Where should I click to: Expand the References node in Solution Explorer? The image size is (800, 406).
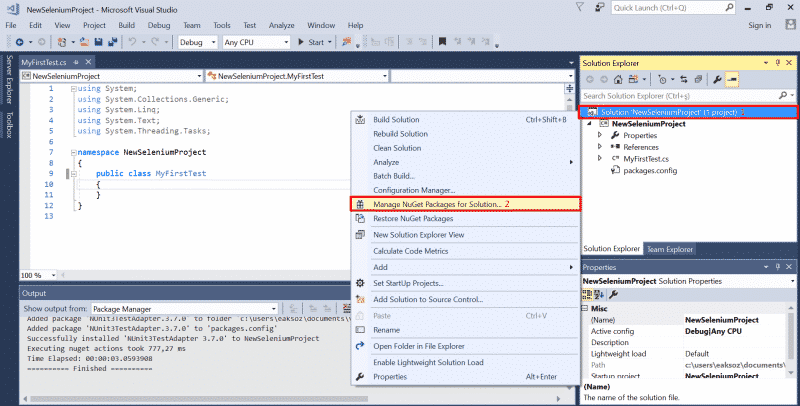pyautogui.click(x=600, y=147)
